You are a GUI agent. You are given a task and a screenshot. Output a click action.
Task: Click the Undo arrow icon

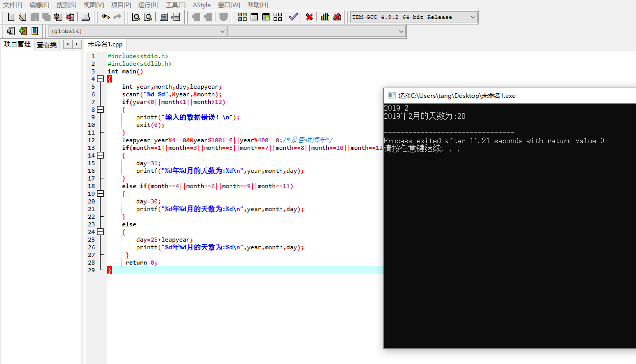click(x=106, y=17)
